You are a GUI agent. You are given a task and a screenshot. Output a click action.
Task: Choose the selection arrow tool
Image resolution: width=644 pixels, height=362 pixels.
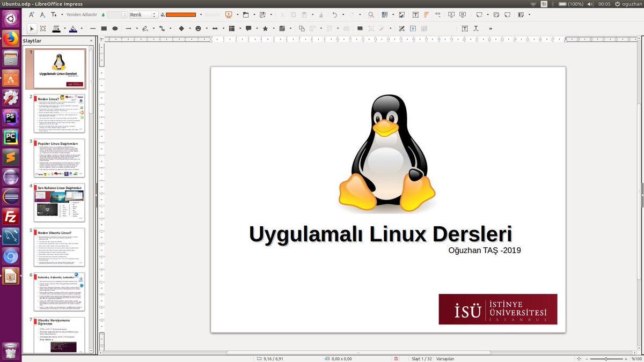point(31,28)
